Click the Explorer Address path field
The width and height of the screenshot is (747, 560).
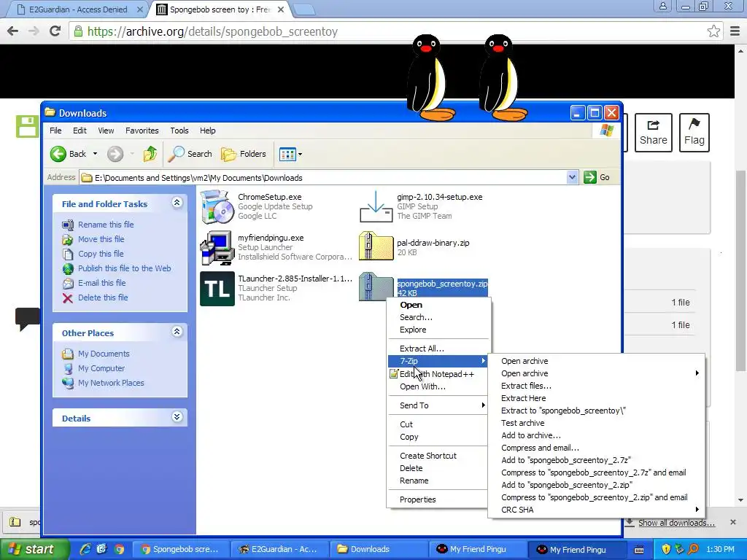pyautogui.click(x=324, y=178)
